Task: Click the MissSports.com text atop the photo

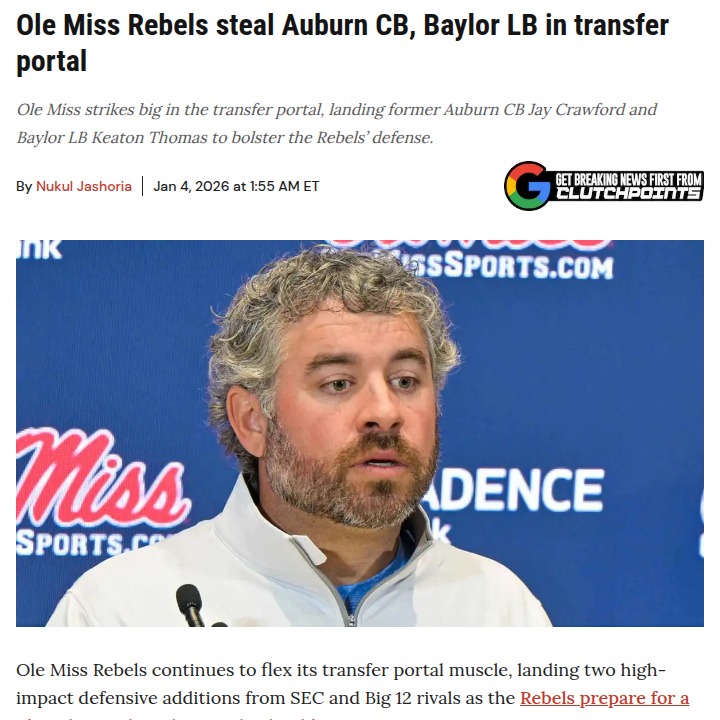Action: coord(507,265)
